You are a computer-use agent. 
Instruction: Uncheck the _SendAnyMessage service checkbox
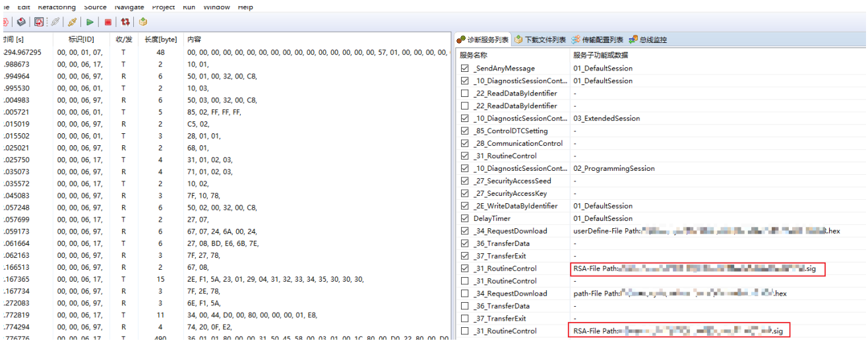tap(464, 69)
